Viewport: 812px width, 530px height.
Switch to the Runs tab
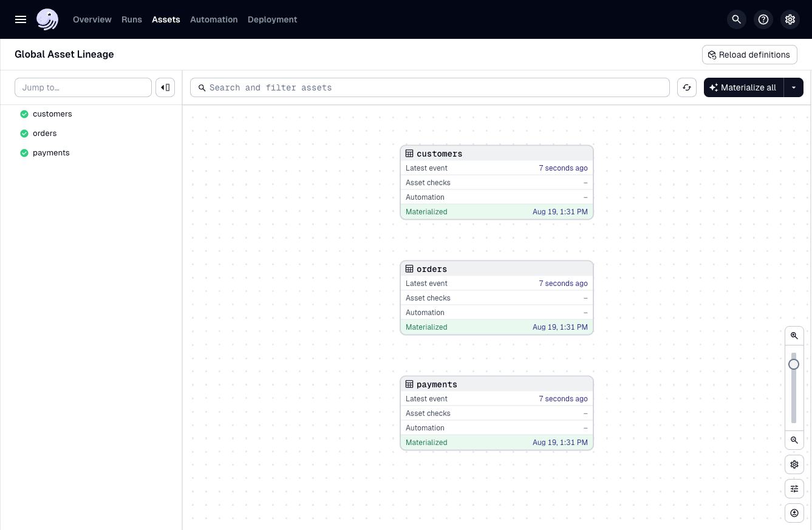pyautogui.click(x=131, y=19)
